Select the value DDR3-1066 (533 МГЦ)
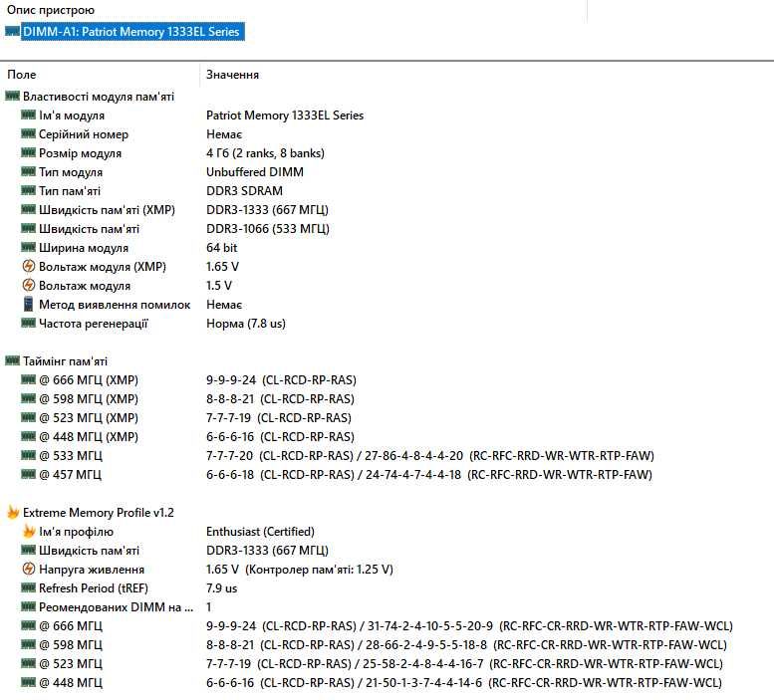The width and height of the screenshot is (774, 700). pos(268,229)
